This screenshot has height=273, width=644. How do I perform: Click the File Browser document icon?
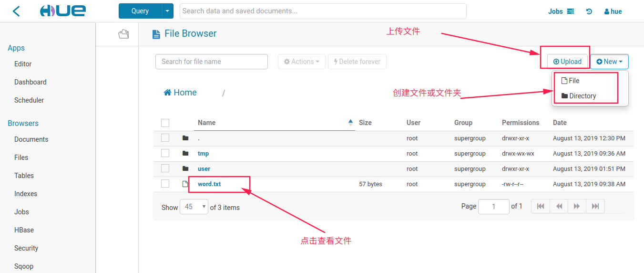(156, 34)
